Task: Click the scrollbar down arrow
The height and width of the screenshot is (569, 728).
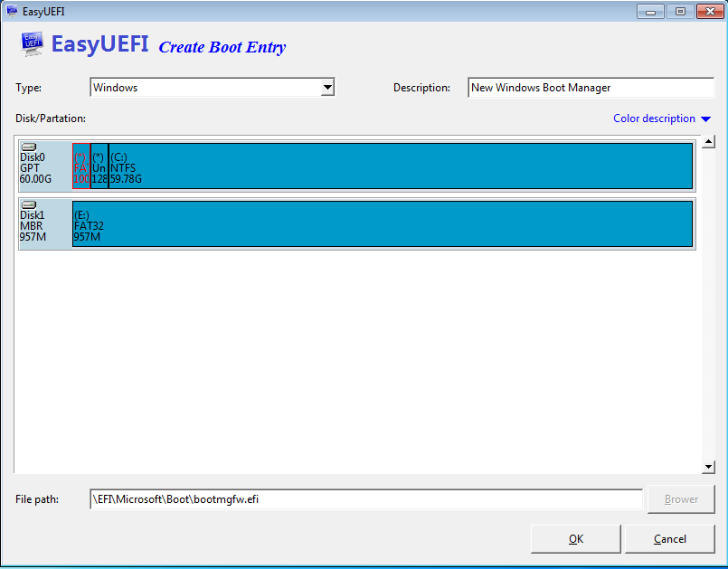Action: [x=708, y=467]
